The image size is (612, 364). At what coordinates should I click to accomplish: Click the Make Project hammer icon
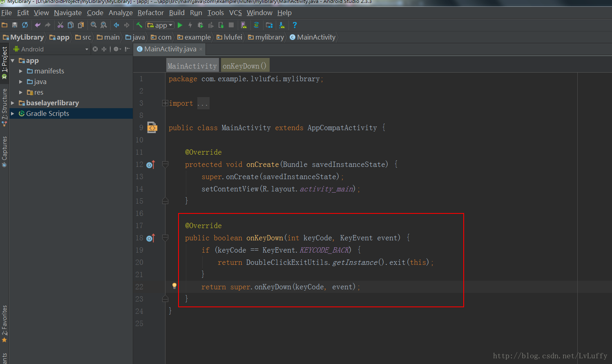[139, 25]
